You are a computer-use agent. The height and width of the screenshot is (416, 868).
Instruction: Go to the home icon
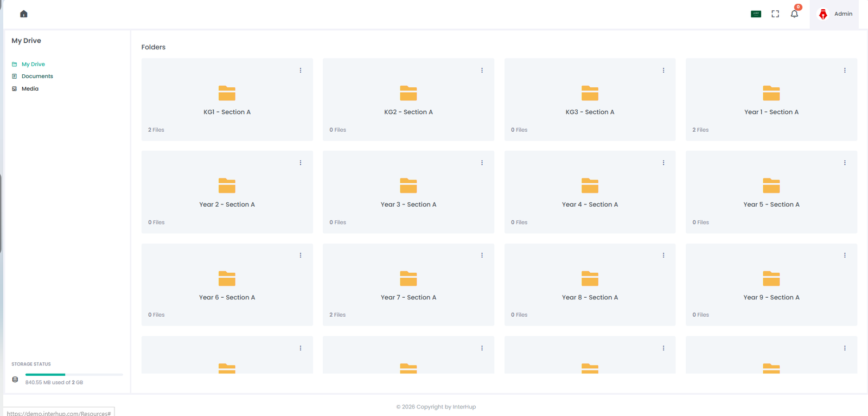(23, 14)
